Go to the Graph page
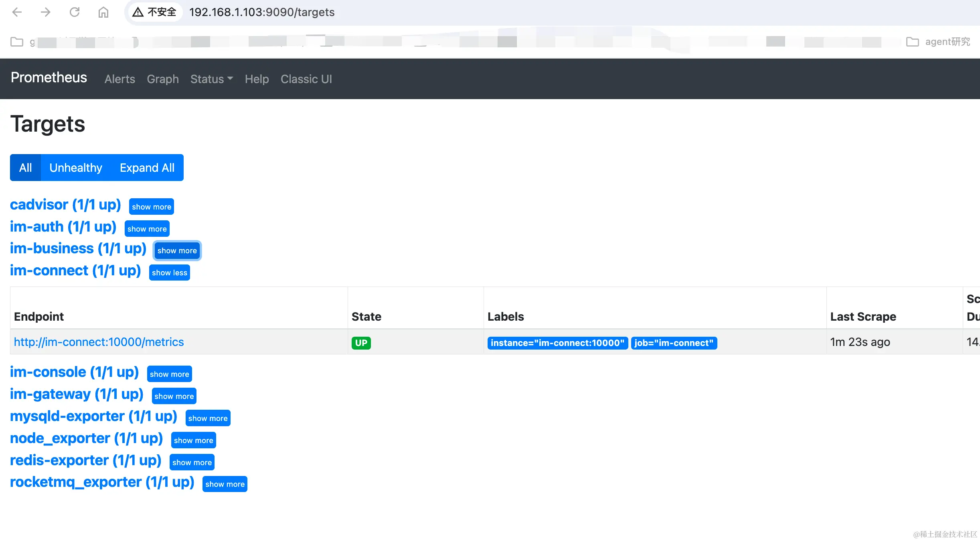Screen dimensions: 980x541 (x=162, y=79)
